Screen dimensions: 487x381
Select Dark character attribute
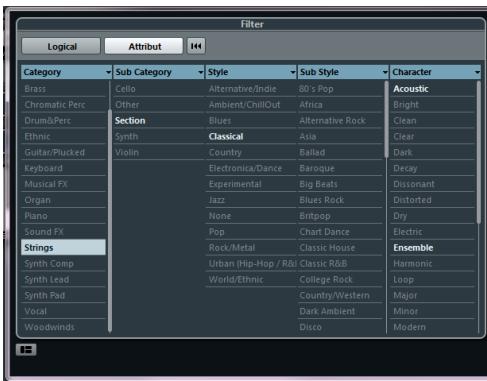[x=433, y=153]
